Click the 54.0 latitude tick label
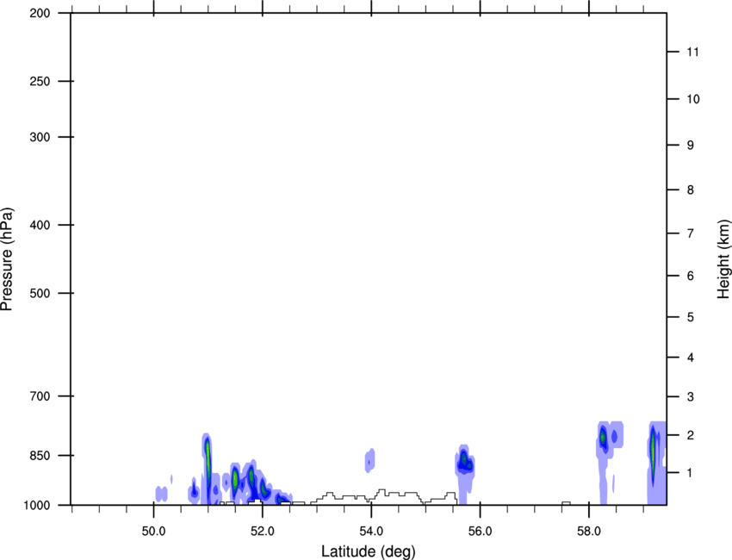The height and width of the screenshot is (560, 732). pos(371,532)
